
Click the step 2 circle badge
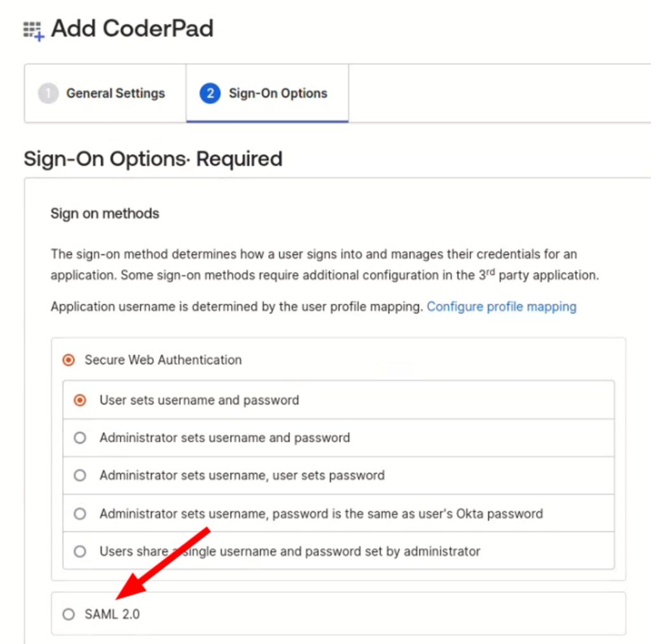211,93
